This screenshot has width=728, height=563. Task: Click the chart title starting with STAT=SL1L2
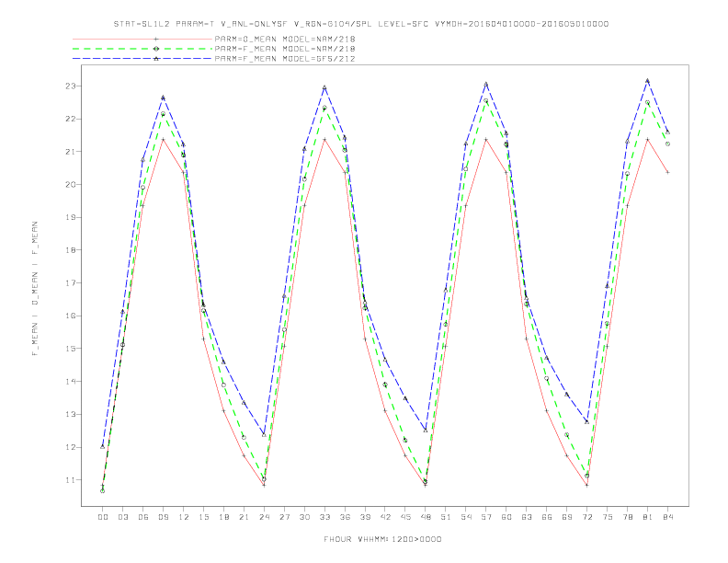tap(361, 24)
